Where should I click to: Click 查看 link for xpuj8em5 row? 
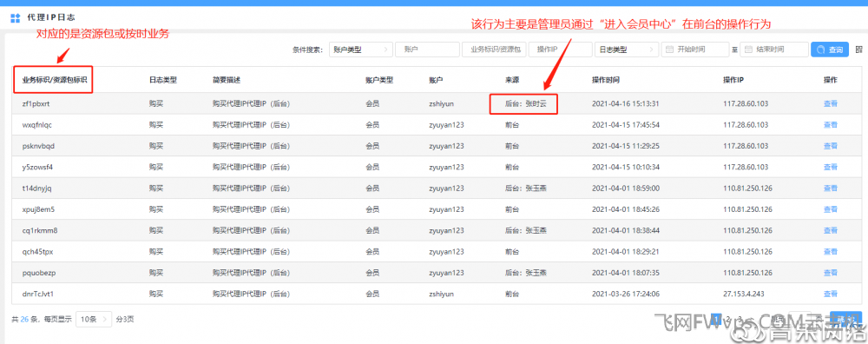831,209
